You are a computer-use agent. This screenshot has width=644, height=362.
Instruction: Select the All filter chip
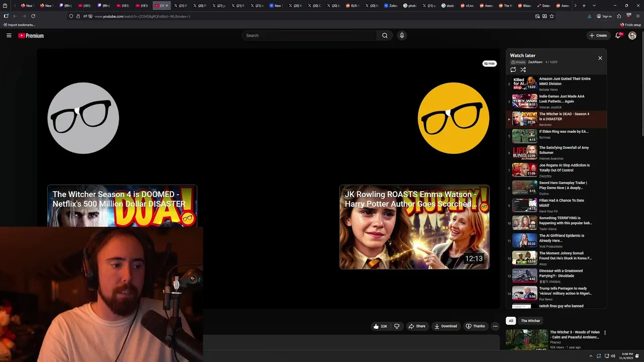(x=511, y=321)
